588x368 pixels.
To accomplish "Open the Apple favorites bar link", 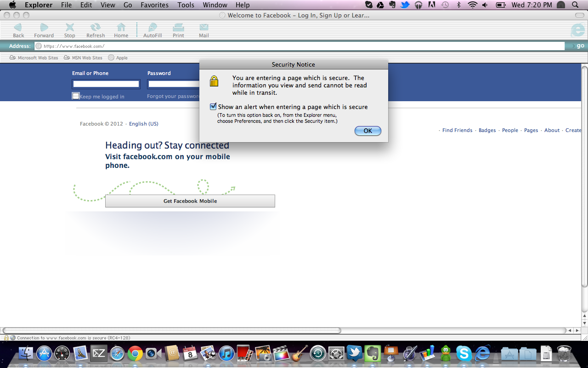I will point(118,57).
